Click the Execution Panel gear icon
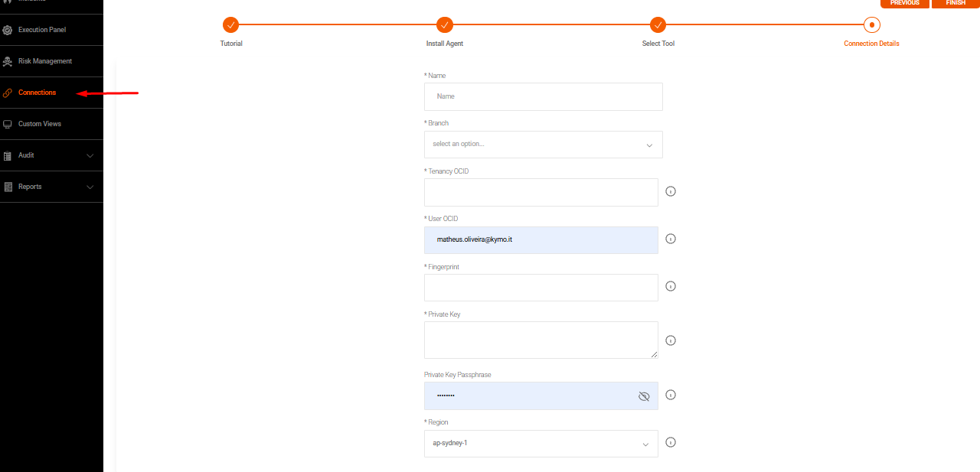The height and width of the screenshot is (472, 980). [x=8, y=30]
